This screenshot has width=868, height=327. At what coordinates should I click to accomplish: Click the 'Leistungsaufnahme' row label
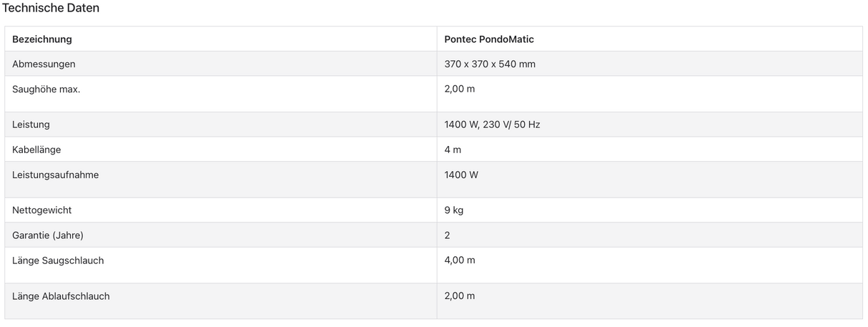tap(55, 175)
